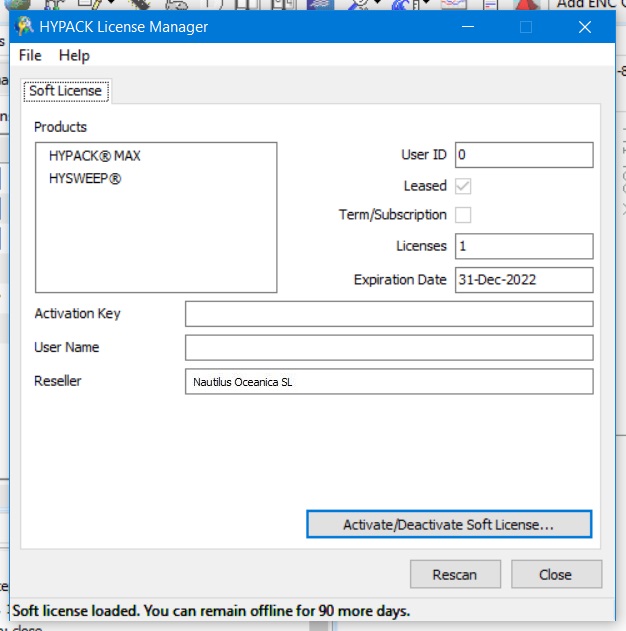Open the Help menu

74,56
